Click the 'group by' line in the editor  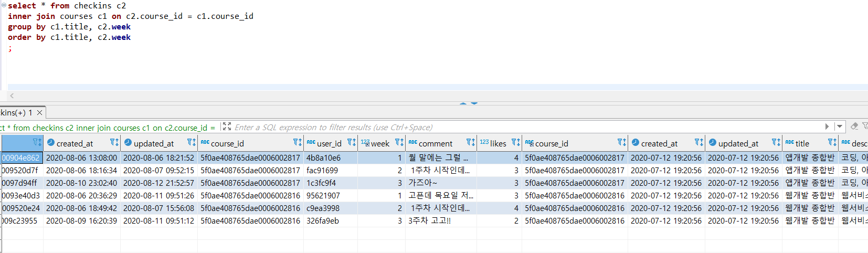point(69,27)
